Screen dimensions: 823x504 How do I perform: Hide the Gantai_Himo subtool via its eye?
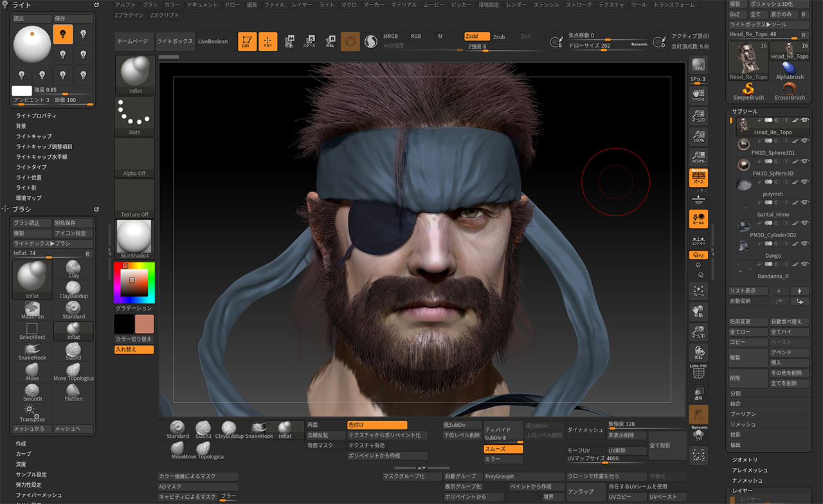pyautogui.click(x=804, y=203)
